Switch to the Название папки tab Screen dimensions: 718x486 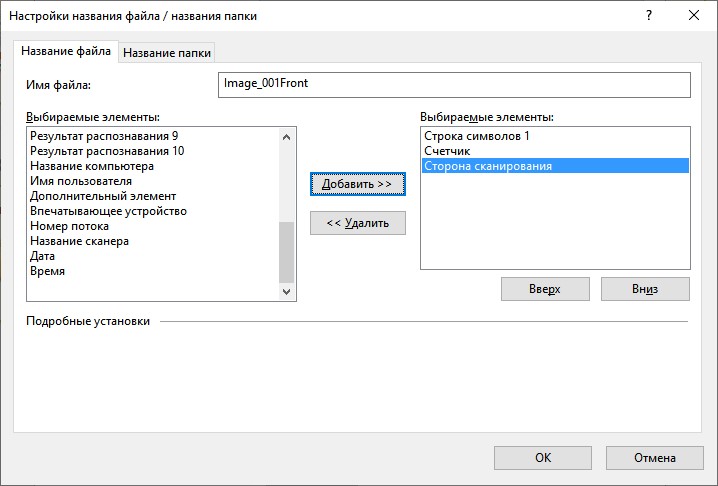tap(167, 53)
